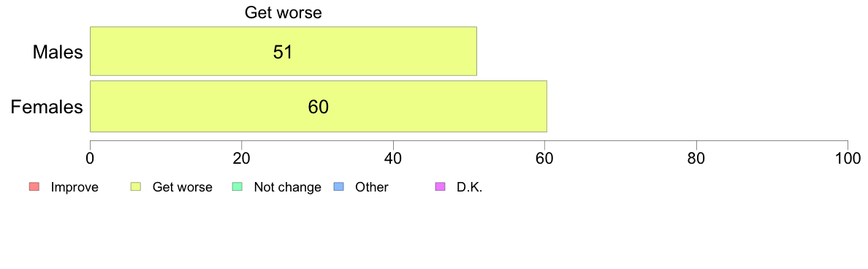Click the D.K. magenta legend swatch
Viewport: 868px width, 269px height.
coord(441,187)
